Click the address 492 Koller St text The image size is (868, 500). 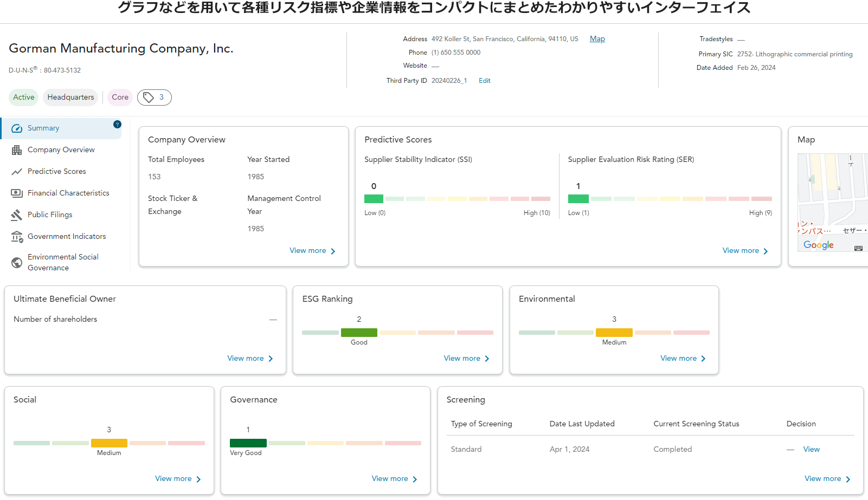505,39
